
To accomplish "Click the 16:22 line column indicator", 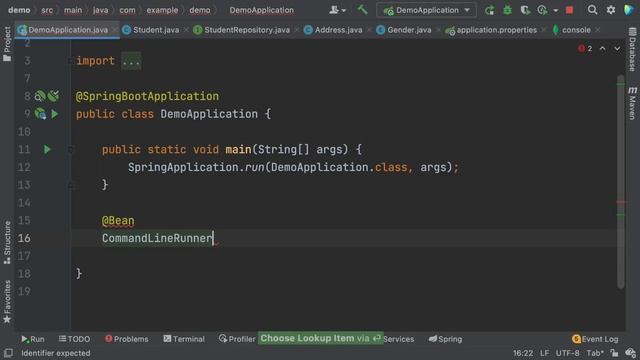I will (523, 353).
